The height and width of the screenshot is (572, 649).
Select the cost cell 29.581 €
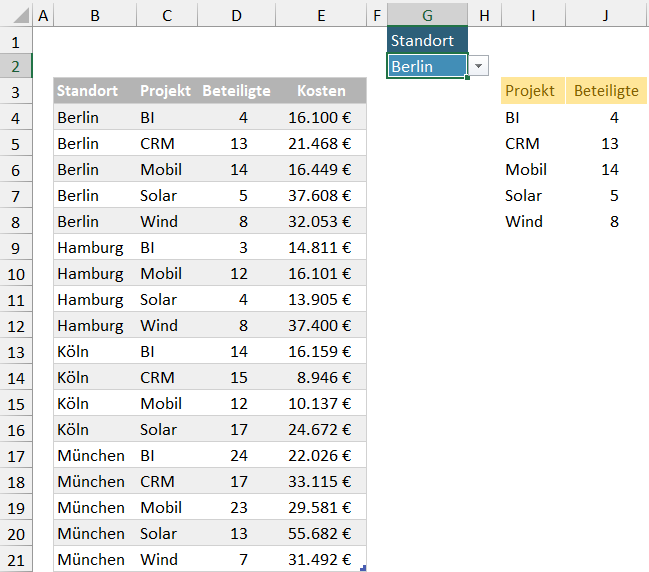pos(321,507)
